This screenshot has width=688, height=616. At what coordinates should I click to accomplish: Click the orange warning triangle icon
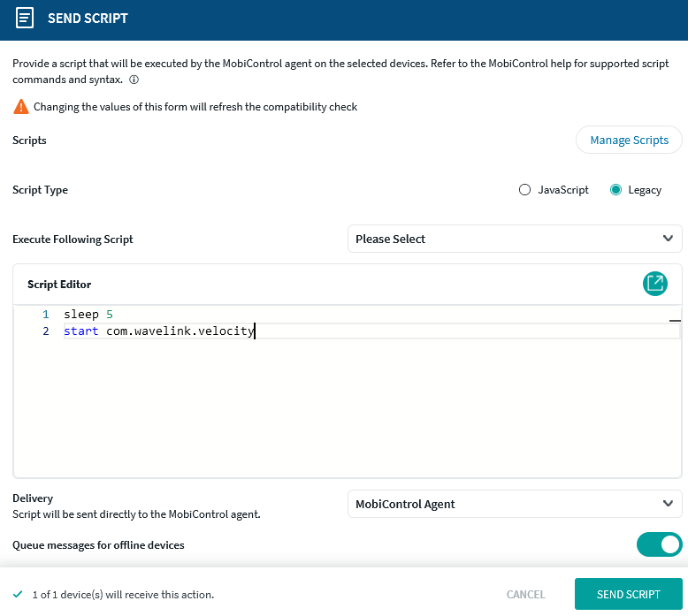[20, 107]
